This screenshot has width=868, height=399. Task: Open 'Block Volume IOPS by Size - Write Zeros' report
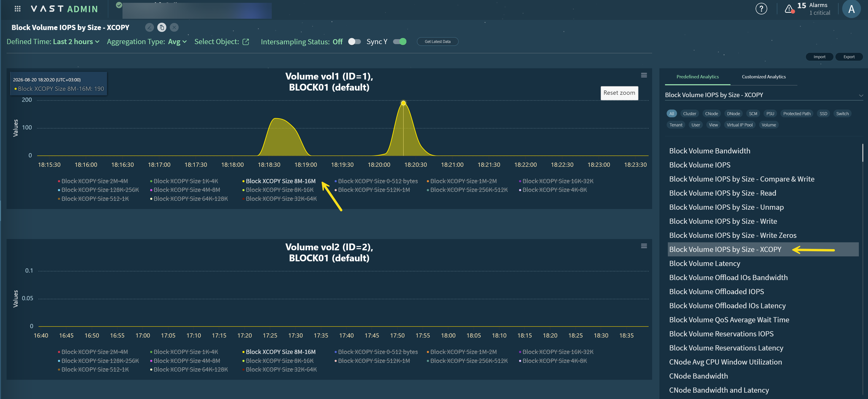(733, 235)
